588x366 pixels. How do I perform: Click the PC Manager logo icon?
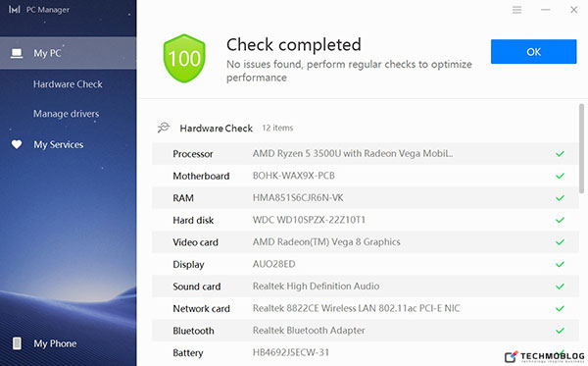tap(15, 10)
